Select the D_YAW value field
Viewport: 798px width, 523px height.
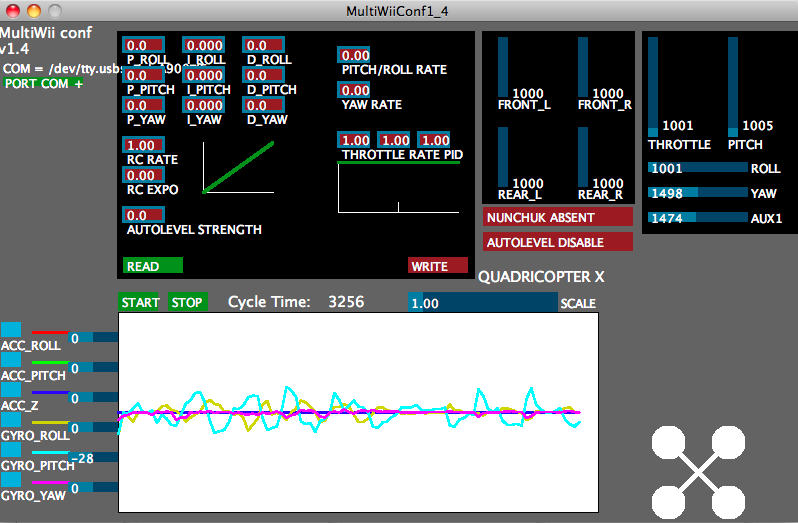pyautogui.click(x=264, y=105)
